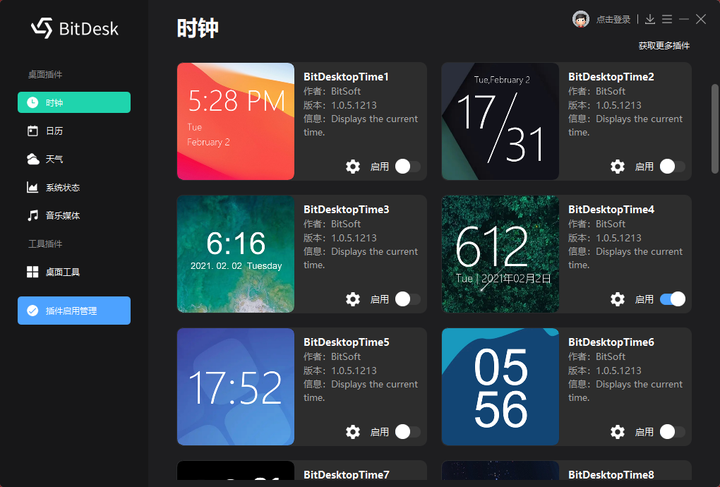This screenshot has width=720, height=487.
Task: Click the download arrow icon in title bar
Action: 650,19
